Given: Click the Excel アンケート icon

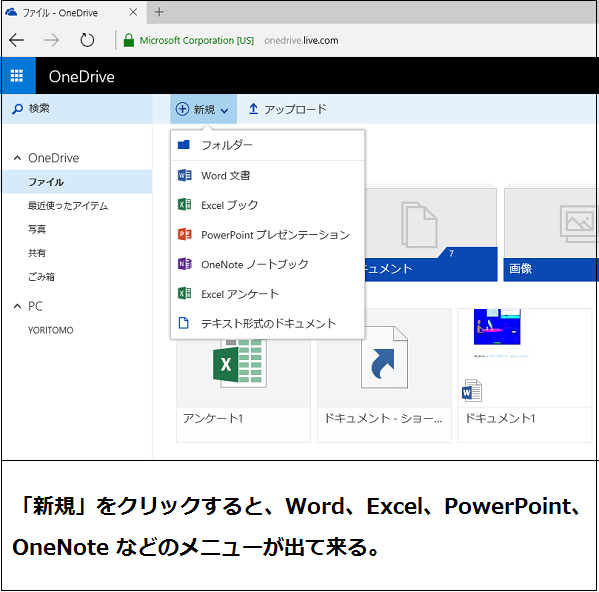Looking at the screenshot, I should tap(185, 294).
